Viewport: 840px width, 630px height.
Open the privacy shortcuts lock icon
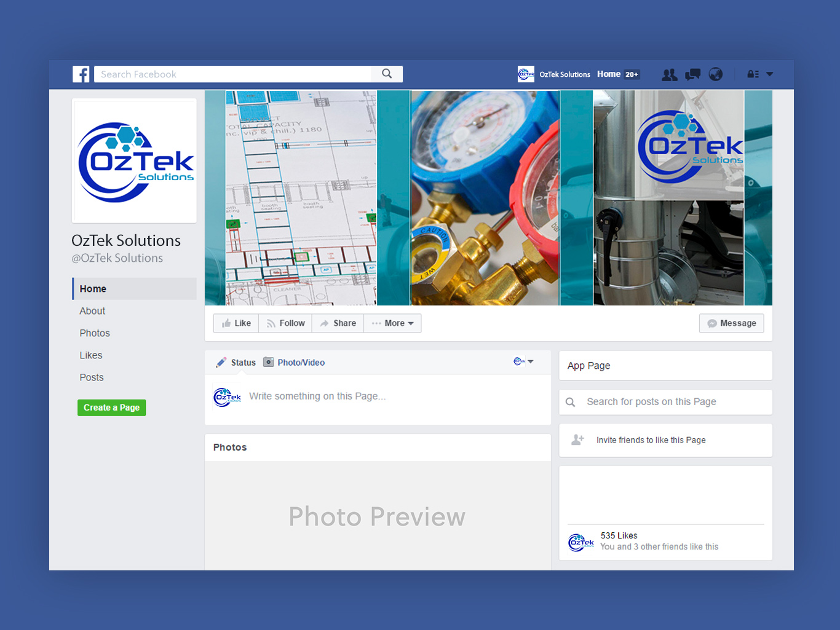click(752, 74)
